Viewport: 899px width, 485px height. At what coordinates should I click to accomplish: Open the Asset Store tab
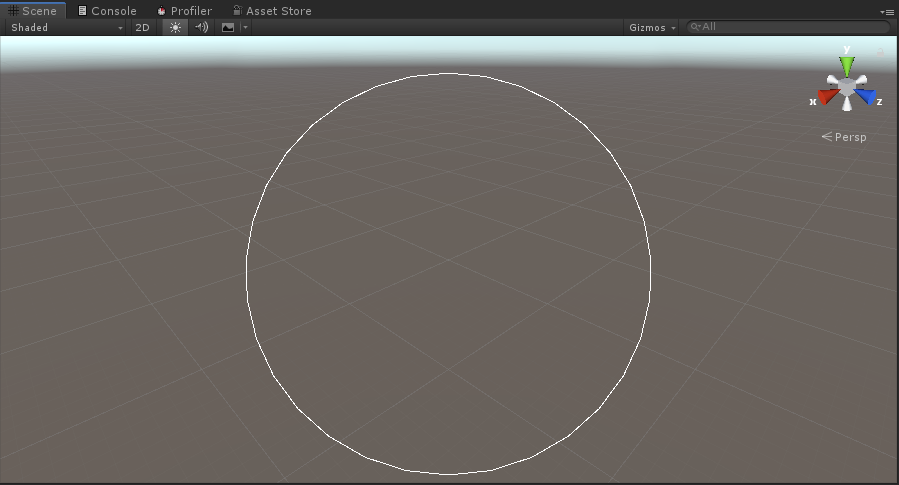pos(272,10)
